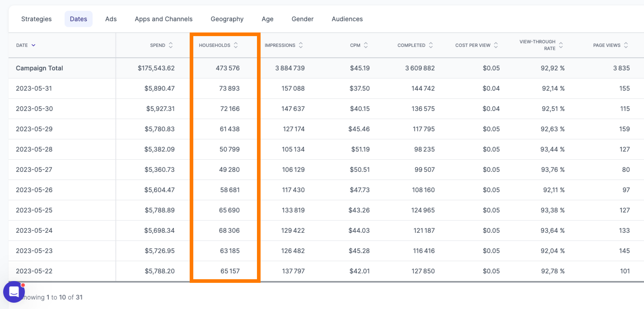Open the Age tab
Screen dimensions: 644x309
(x=268, y=19)
